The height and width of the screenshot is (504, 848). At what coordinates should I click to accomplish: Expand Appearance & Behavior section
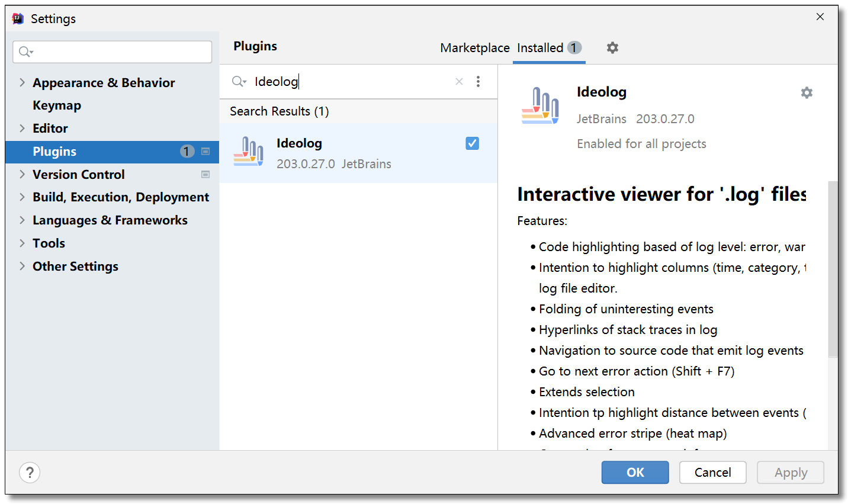(x=22, y=82)
